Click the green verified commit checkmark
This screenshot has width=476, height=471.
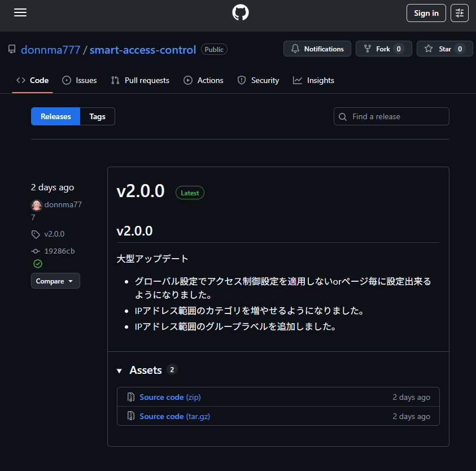point(38,264)
